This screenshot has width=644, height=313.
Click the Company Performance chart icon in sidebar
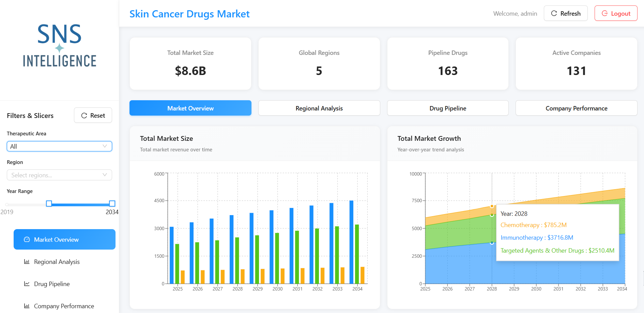click(x=27, y=306)
